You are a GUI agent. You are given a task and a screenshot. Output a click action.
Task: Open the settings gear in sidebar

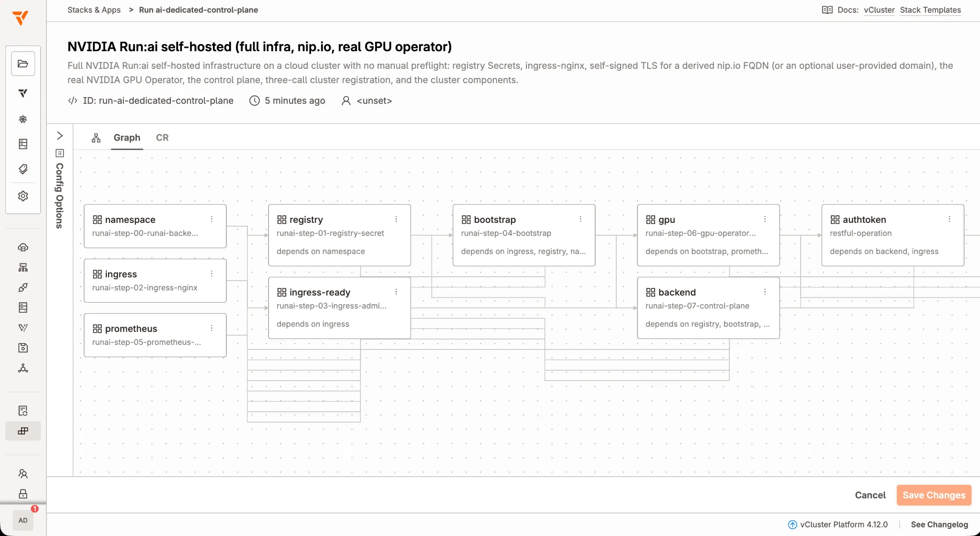23,196
